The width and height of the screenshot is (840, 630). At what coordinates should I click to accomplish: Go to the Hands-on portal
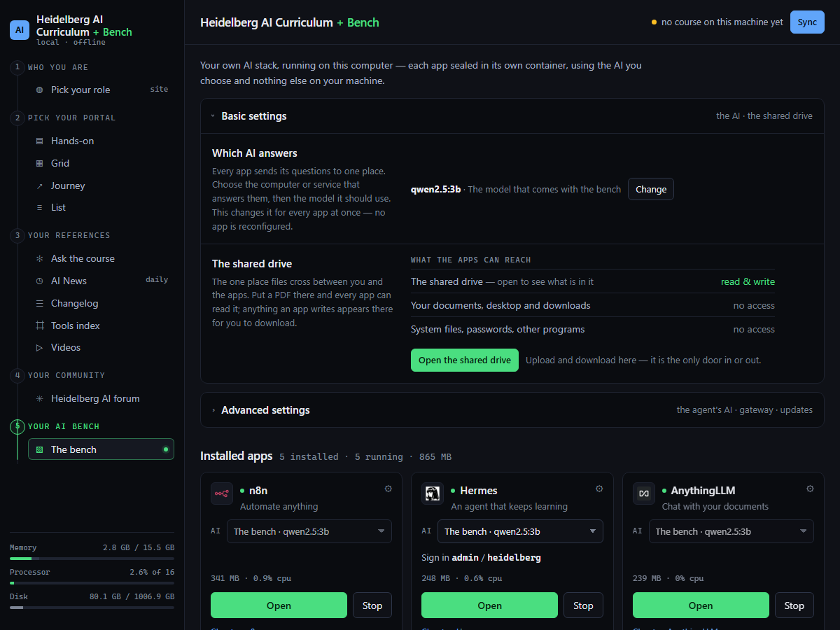(101, 141)
